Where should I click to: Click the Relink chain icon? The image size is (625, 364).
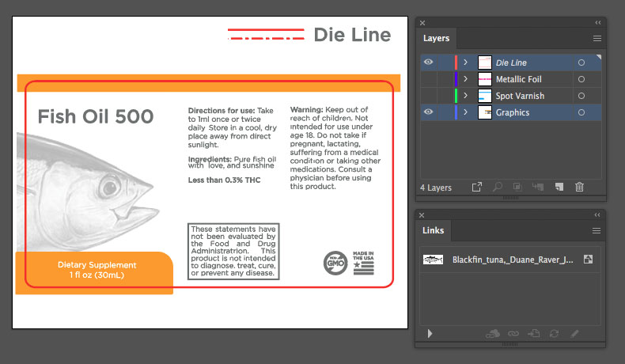513,334
